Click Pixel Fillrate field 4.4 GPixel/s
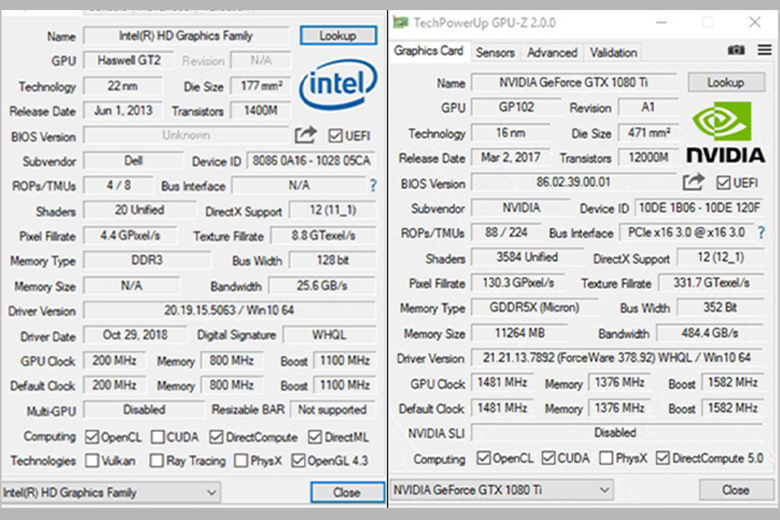The image size is (780, 520). point(130,235)
